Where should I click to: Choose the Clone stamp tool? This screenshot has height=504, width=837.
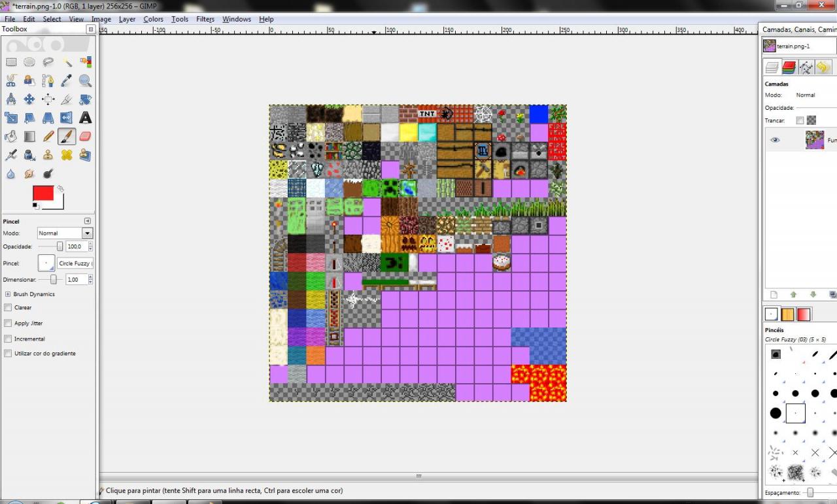click(48, 155)
